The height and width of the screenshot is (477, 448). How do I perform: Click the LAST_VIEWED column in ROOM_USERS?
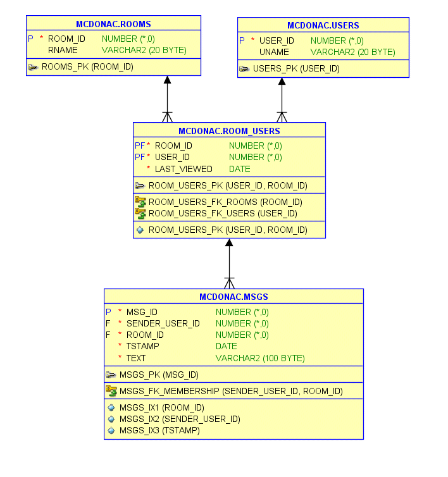(x=184, y=169)
